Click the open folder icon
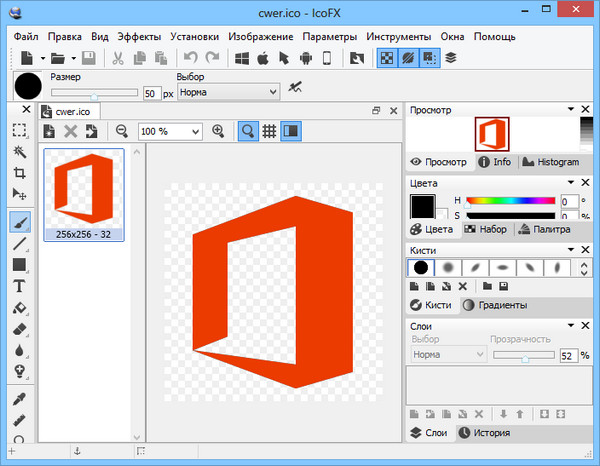Screen dimensions: 600x466 point(58,58)
